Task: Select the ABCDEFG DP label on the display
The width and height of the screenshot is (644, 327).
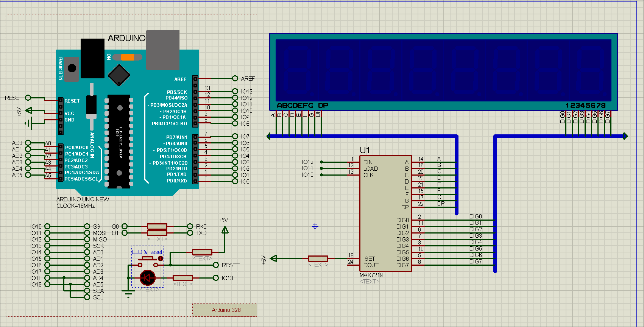Action: [x=303, y=106]
